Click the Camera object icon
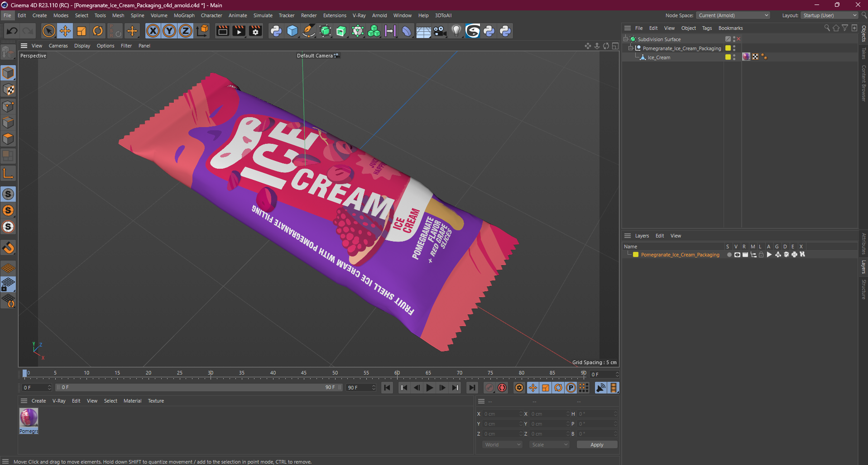The height and width of the screenshot is (465, 868). point(440,31)
